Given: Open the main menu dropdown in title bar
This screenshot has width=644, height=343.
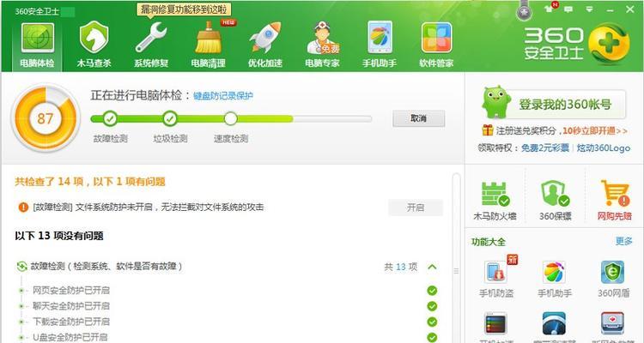Looking at the screenshot, I should coord(589,9).
